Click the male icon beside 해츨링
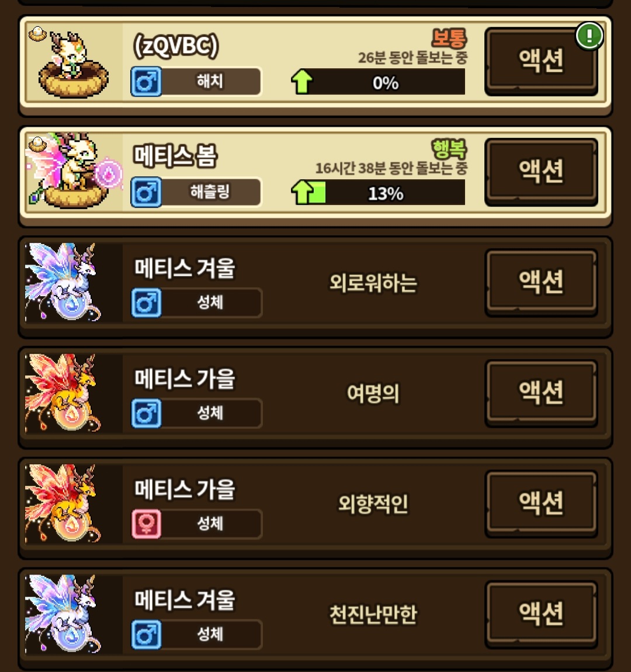The height and width of the screenshot is (672, 631). click(x=146, y=192)
